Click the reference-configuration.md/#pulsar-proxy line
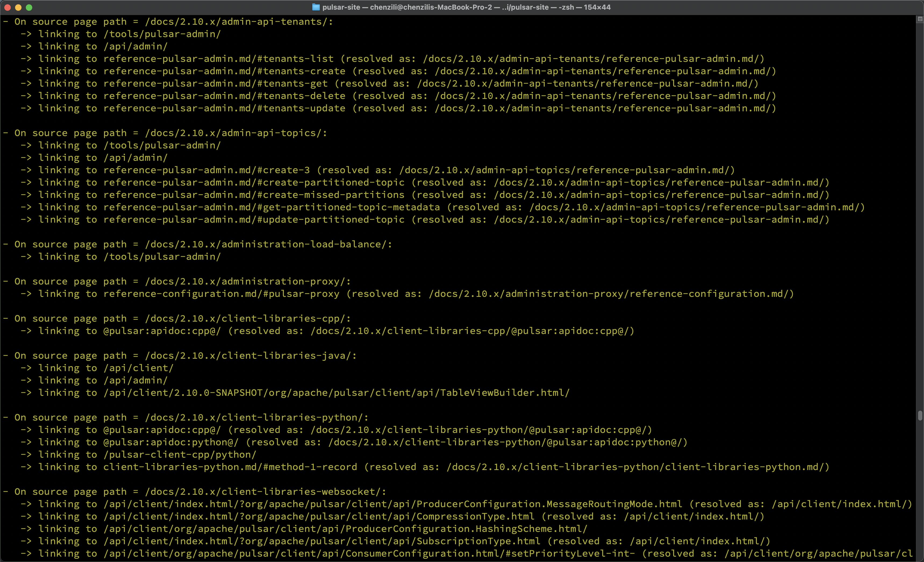This screenshot has height=562, width=924. click(x=407, y=294)
